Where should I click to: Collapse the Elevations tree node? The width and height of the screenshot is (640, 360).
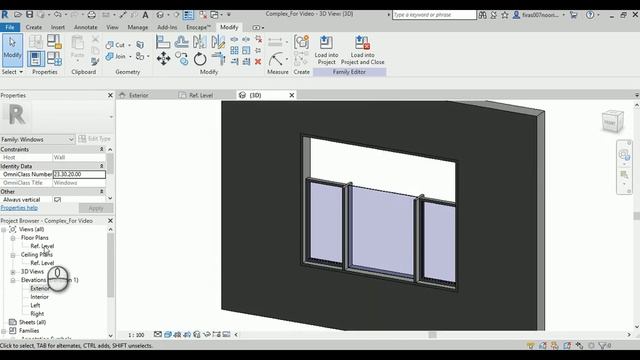[13, 280]
